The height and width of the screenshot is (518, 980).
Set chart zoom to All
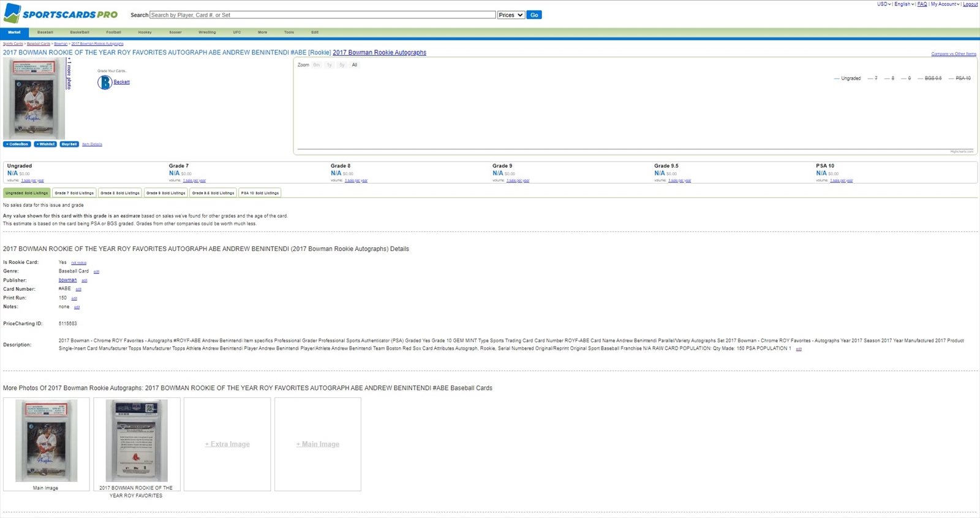tap(354, 65)
